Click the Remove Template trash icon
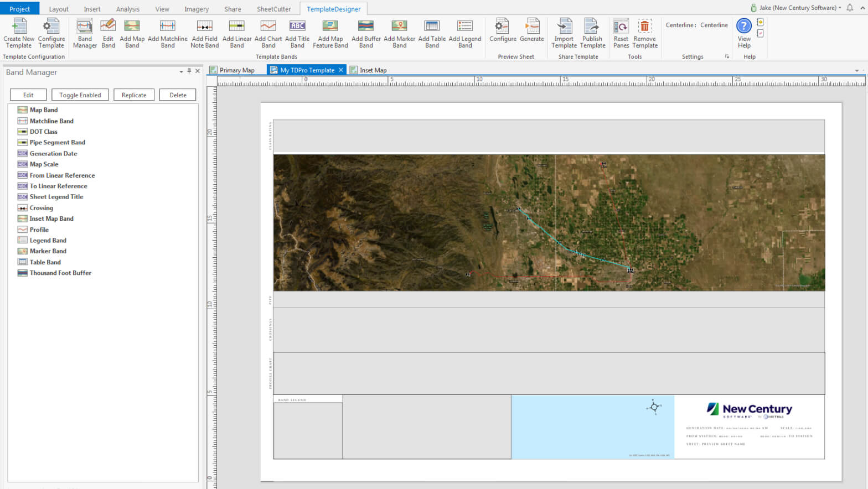The width and height of the screenshot is (868, 489). coord(644,27)
